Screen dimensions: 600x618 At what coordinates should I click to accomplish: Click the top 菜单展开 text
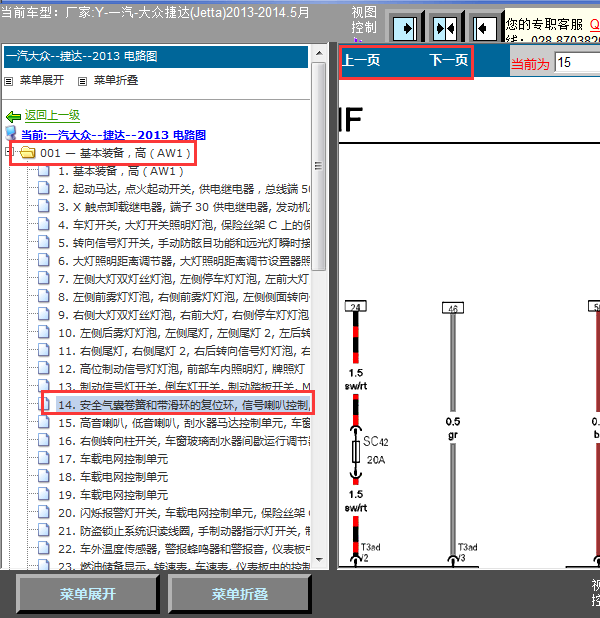[x=42, y=80]
